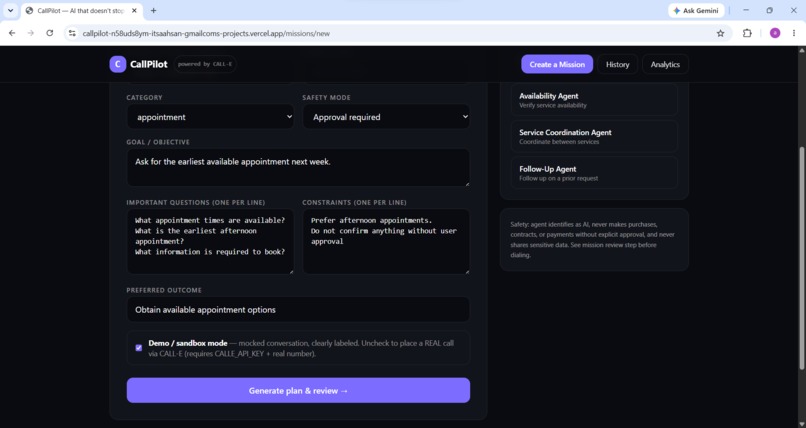Select the Service Coordination Agent card
Viewport: 806px width, 428px height.
coord(594,137)
